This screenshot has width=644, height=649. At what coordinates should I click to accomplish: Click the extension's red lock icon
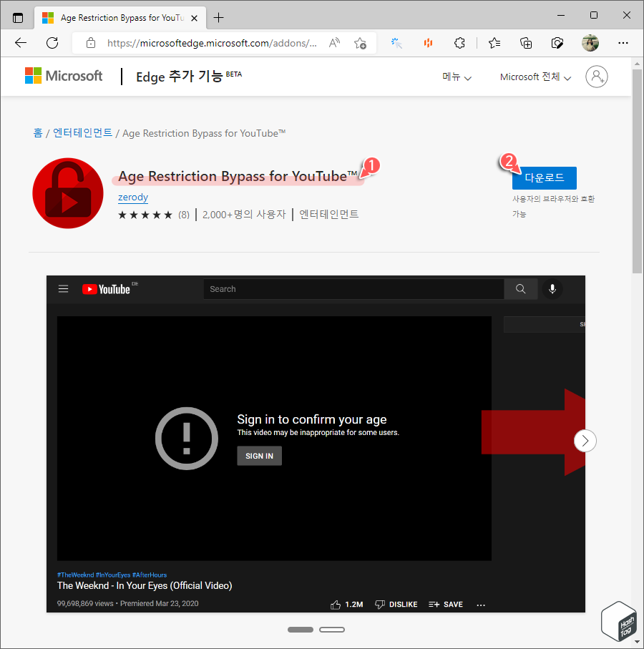click(x=68, y=193)
